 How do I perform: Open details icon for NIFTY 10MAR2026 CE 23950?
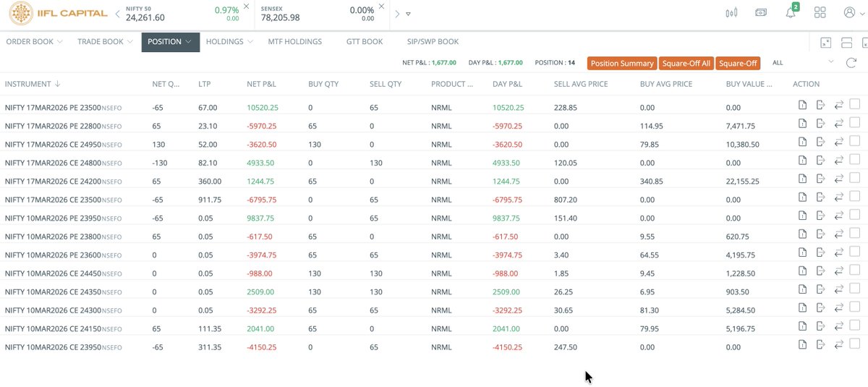[803, 343]
